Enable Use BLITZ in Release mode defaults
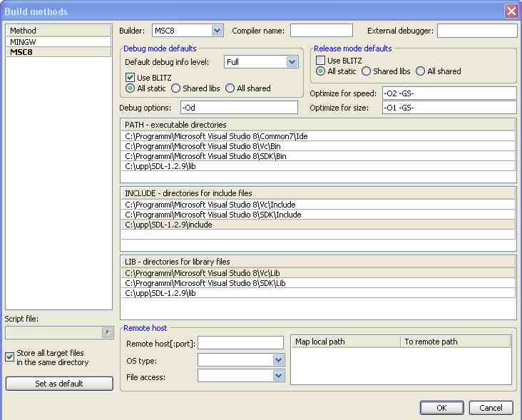 coord(321,61)
